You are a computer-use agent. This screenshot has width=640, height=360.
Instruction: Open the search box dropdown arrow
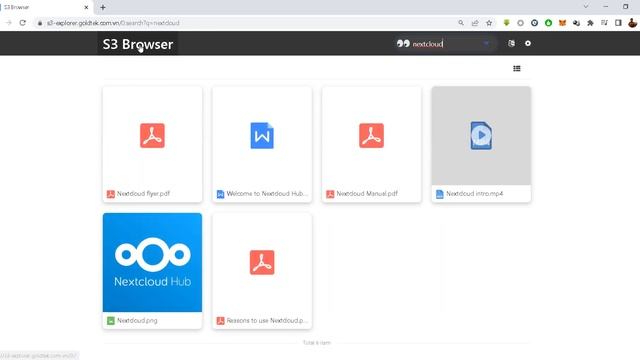[x=486, y=43]
